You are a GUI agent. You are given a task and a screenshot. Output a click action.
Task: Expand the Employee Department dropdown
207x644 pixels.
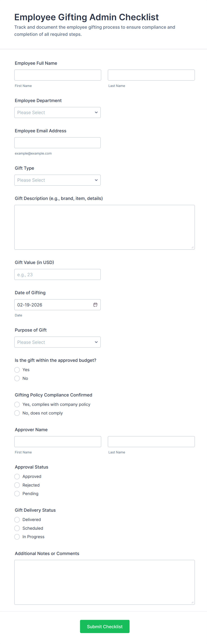[x=57, y=113]
